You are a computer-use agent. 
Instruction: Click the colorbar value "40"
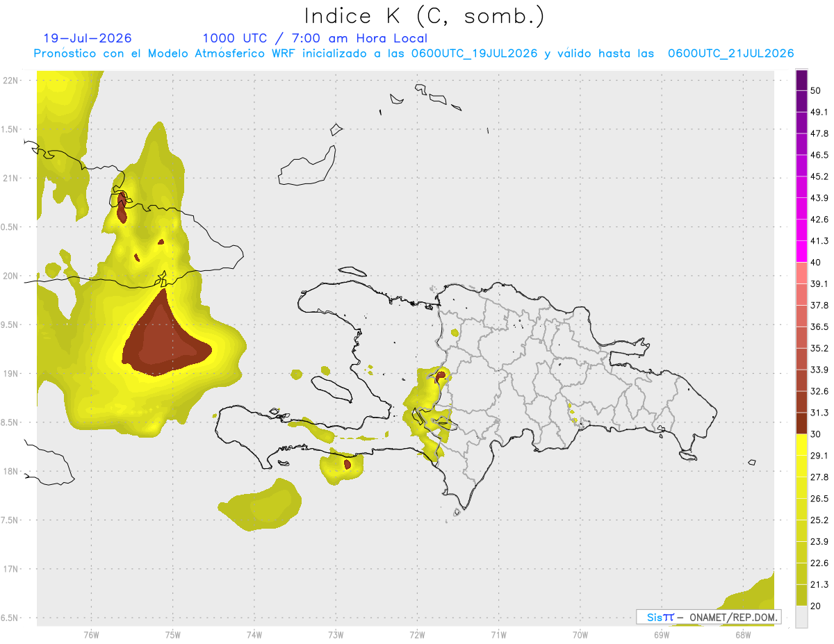(817, 263)
